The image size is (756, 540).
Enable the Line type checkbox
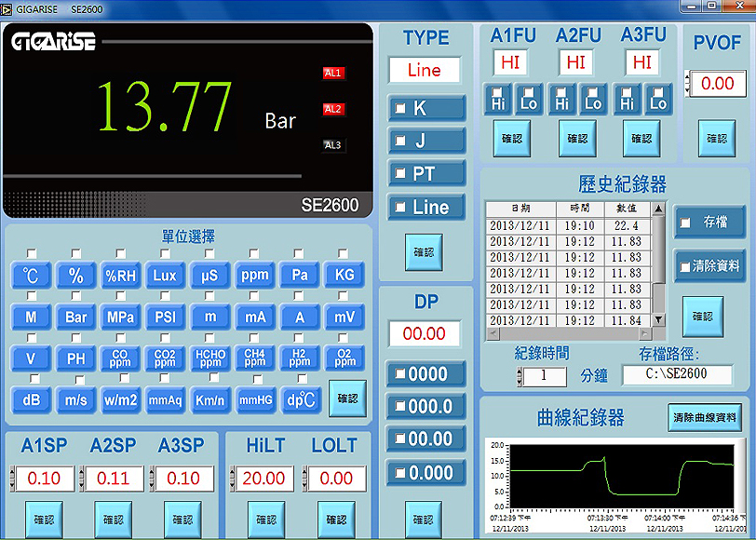(400, 208)
